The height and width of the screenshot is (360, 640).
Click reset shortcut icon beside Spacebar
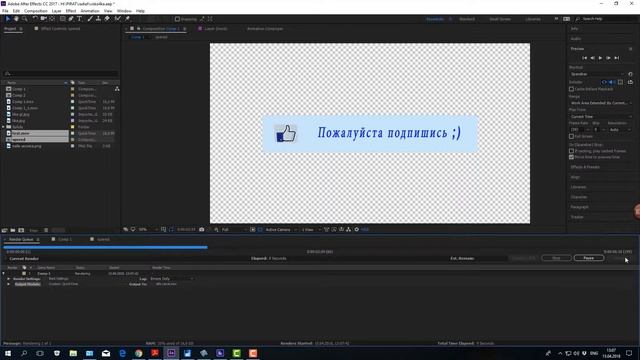[x=630, y=74]
